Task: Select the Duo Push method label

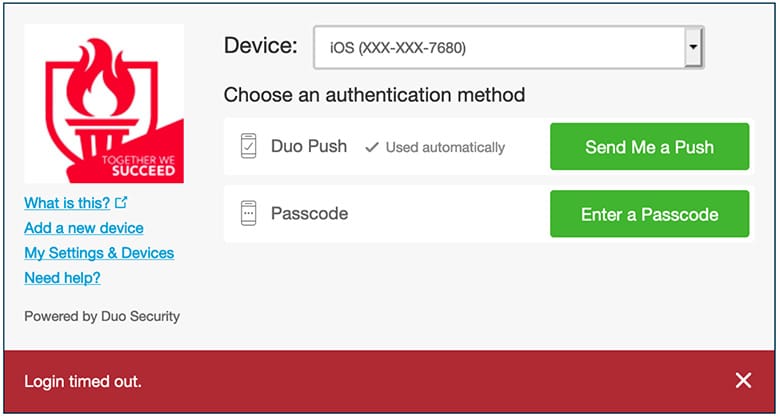Action: (x=309, y=146)
